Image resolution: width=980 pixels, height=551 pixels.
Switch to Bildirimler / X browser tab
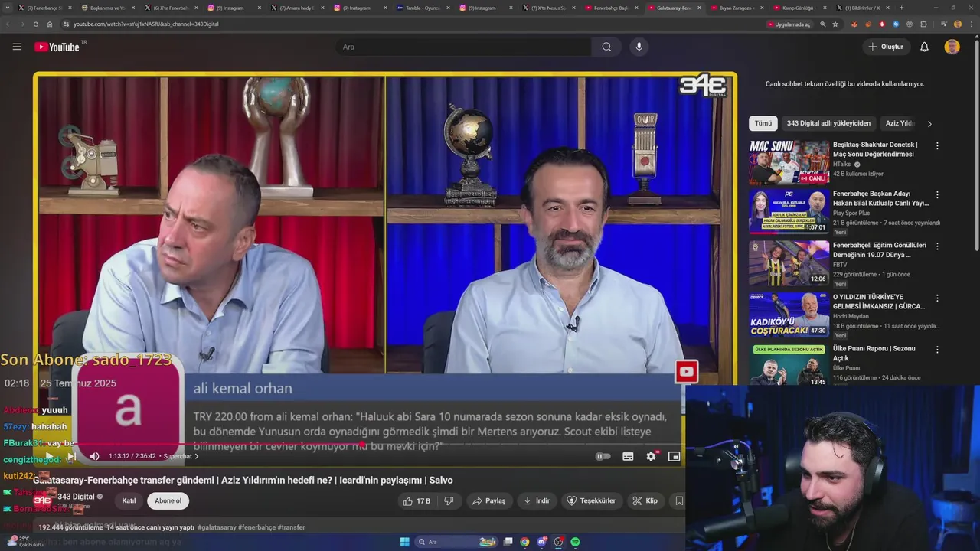point(861,8)
